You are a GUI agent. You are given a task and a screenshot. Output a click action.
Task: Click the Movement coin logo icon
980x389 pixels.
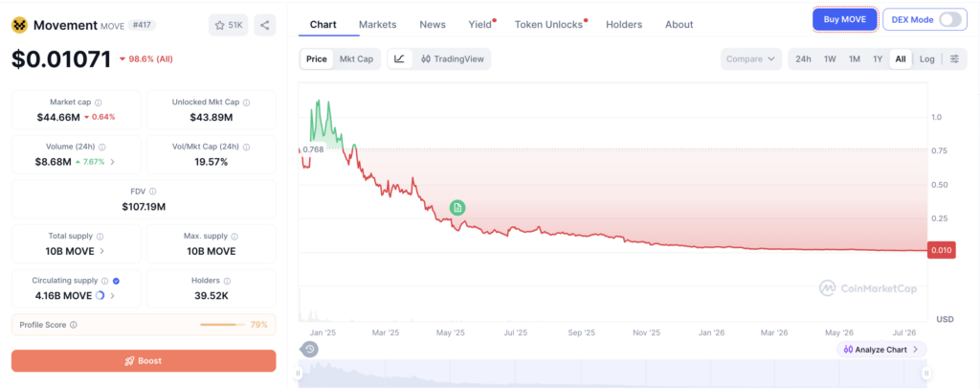[19, 25]
